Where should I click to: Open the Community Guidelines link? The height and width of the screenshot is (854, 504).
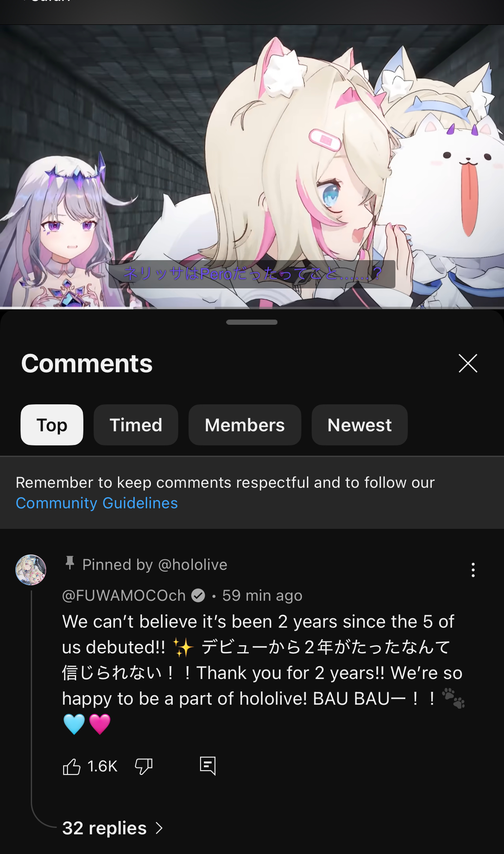tap(97, 503)
